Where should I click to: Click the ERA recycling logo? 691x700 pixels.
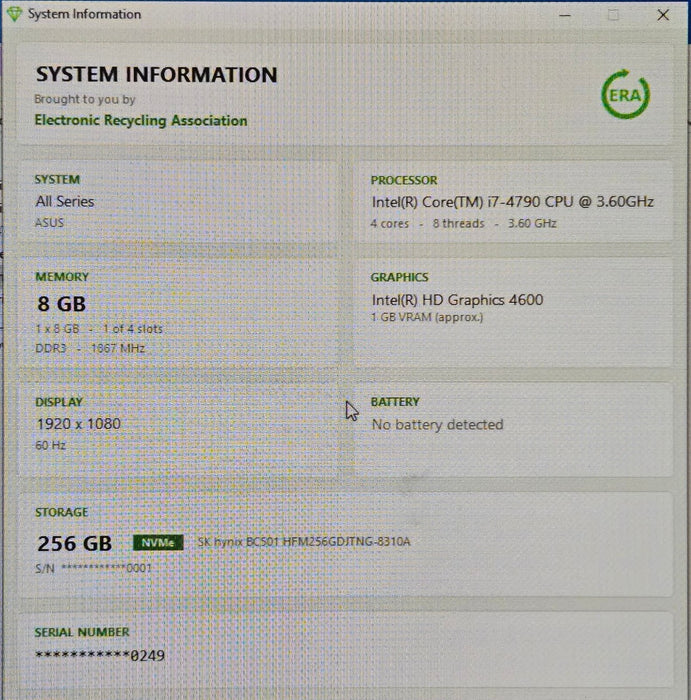625,94
